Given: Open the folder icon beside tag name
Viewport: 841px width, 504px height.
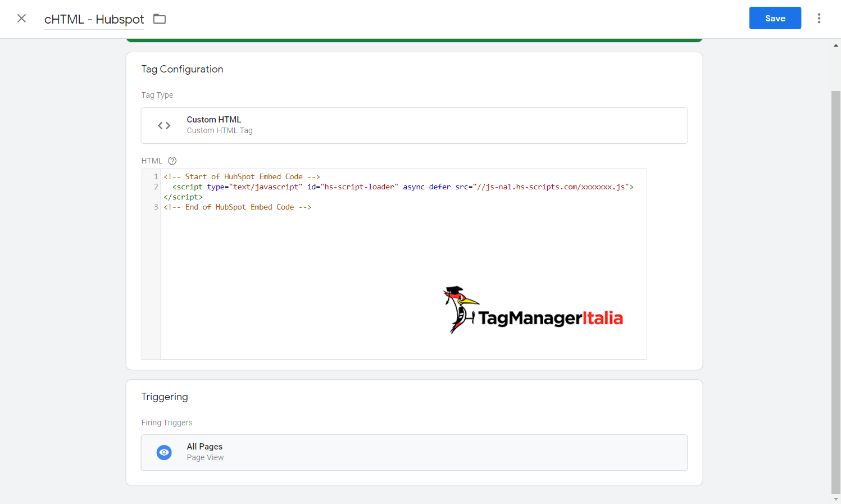Looking at the screenshot, I should (x=160, y=19).
